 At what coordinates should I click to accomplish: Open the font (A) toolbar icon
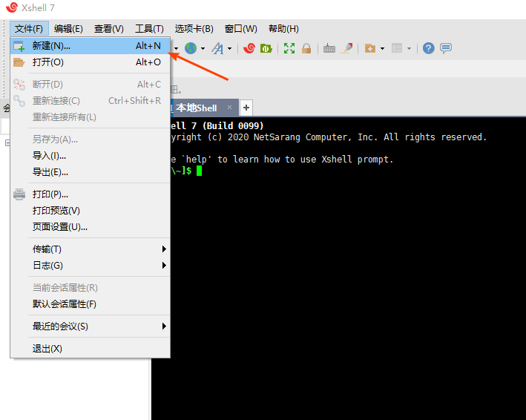point(217,48)
